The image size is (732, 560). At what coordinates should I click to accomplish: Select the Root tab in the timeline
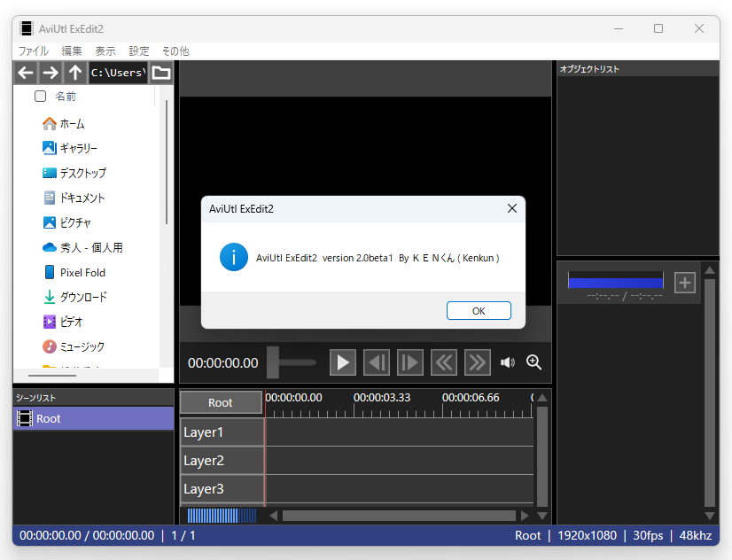[220, 401]
